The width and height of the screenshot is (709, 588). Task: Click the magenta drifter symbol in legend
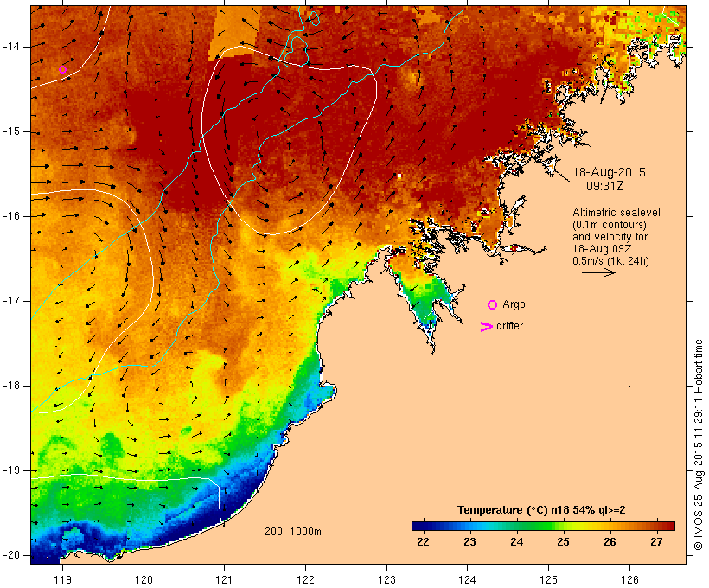487,327
